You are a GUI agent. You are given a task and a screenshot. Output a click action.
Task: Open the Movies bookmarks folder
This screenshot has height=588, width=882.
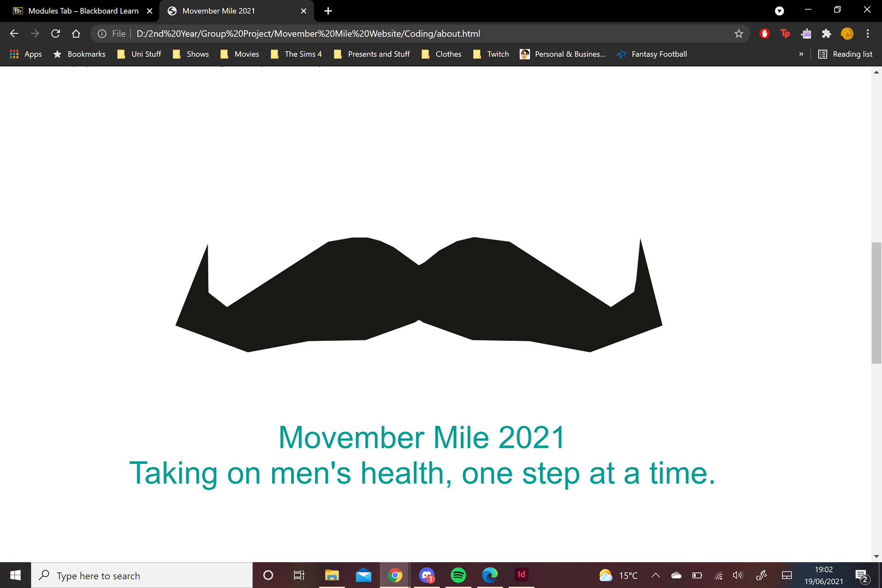pyautogui.click(x=240, y=54)
